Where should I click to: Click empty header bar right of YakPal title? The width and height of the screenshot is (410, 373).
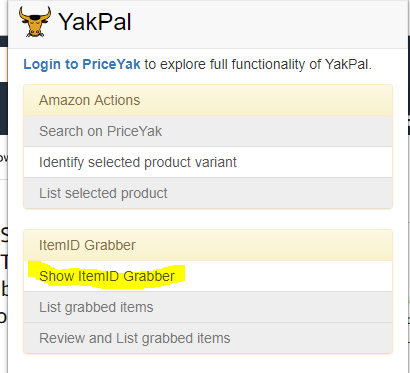coord(267,23)
